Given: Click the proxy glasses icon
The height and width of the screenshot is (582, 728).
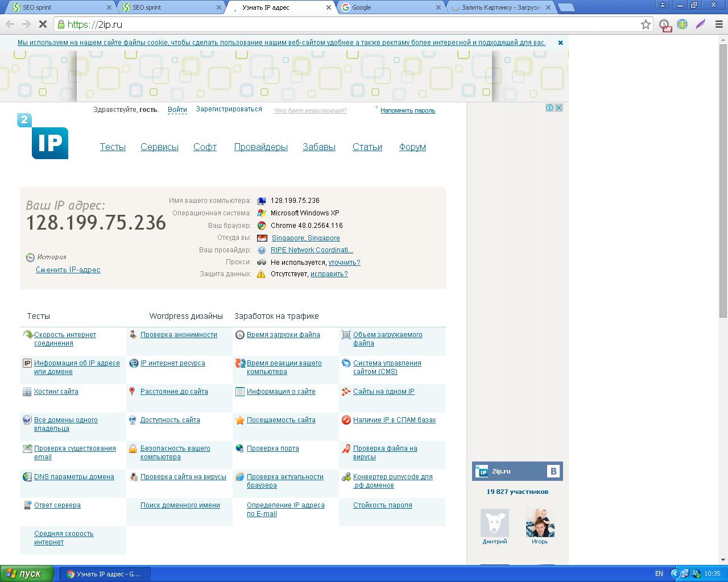Looking at the screenshot, I should [262, 262].
